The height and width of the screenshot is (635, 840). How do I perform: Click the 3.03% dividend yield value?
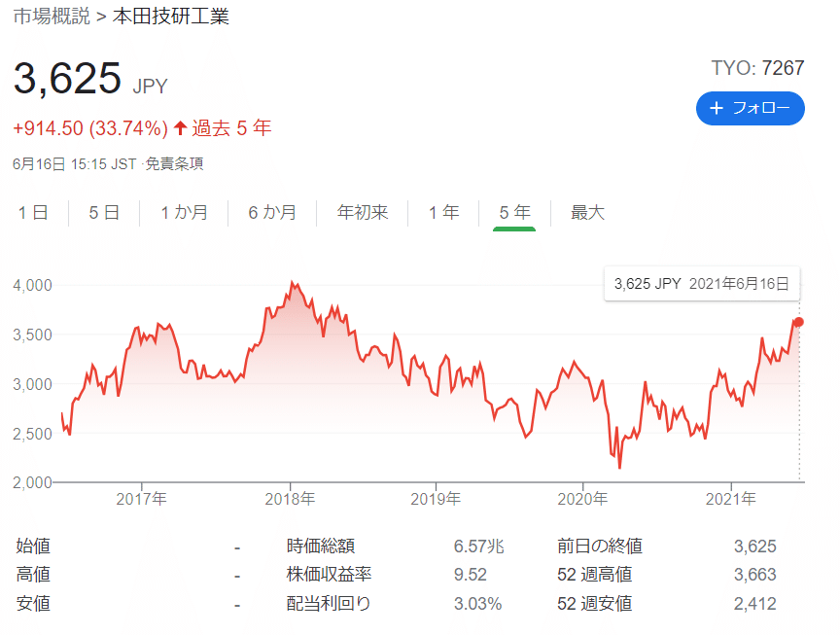(x=478, y=604)
